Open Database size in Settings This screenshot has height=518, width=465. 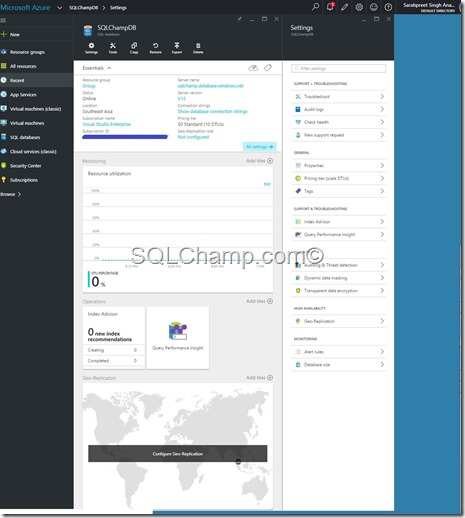(x=338, y=365)
